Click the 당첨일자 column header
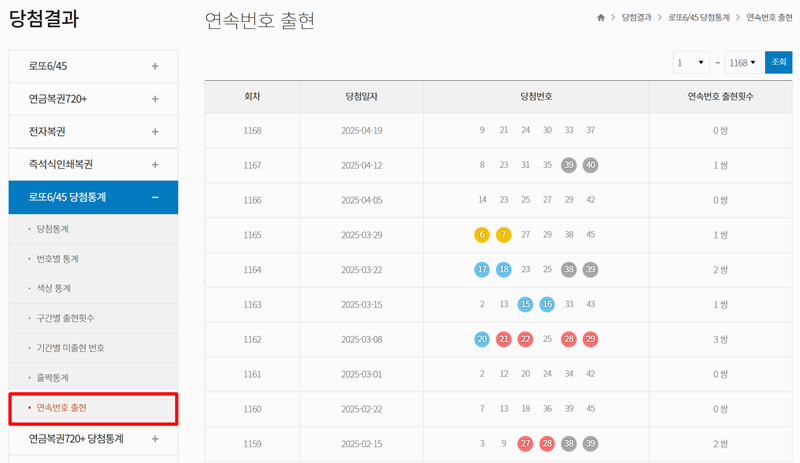Image resolution: width=800 pixels, height=463 pixels. tap(361, 96)
